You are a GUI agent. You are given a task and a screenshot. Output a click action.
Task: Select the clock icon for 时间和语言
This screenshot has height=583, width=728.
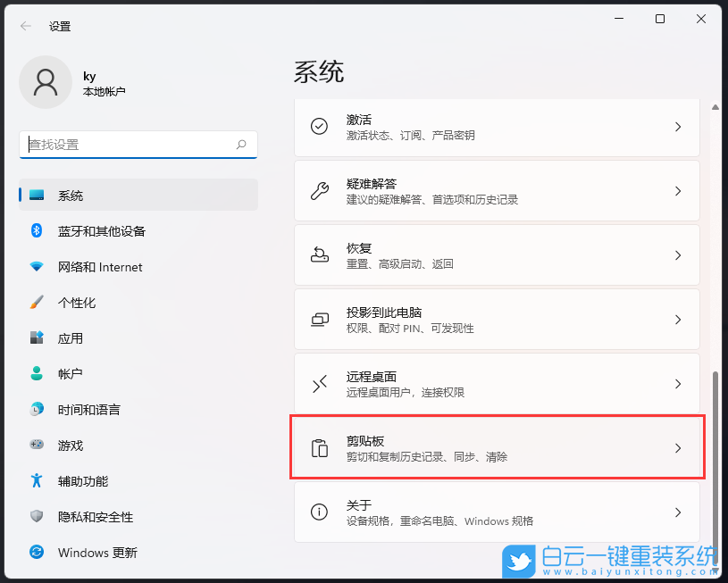click(x=36, y=409)
